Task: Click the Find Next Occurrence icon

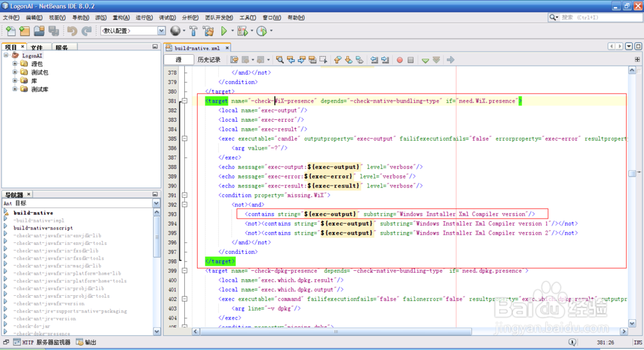Action: 301,60
